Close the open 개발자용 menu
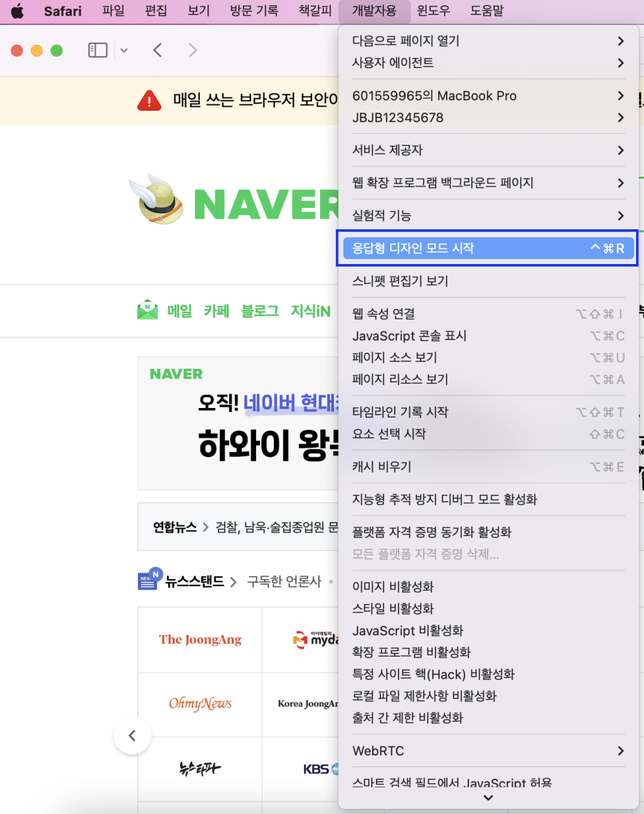Image resolution: width=644 pixels, height=814 pixels. tap(373, 11)
